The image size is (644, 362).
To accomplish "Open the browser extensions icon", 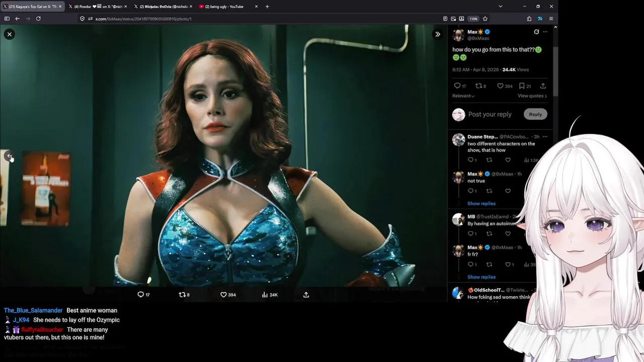I will click(529, 19).
